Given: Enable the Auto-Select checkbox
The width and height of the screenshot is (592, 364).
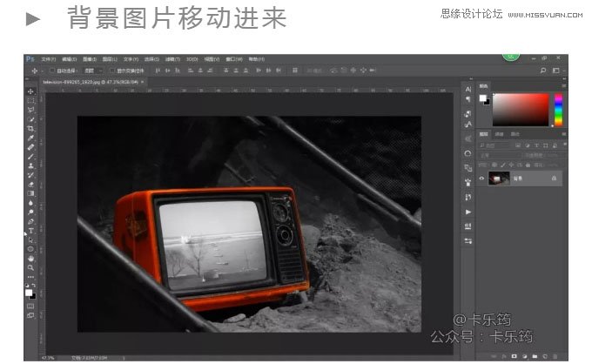Looking at the screenshot, I should click(52, 71).
